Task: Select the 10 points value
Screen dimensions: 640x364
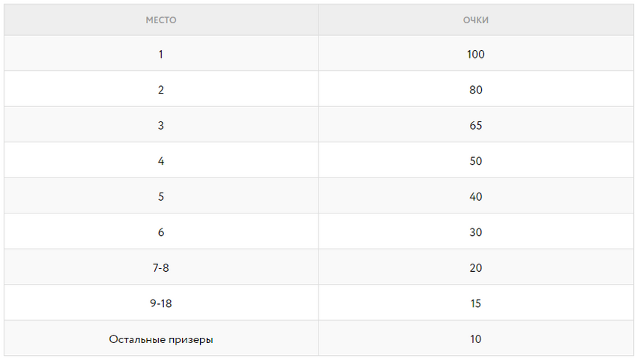Action: pos(476,339)
